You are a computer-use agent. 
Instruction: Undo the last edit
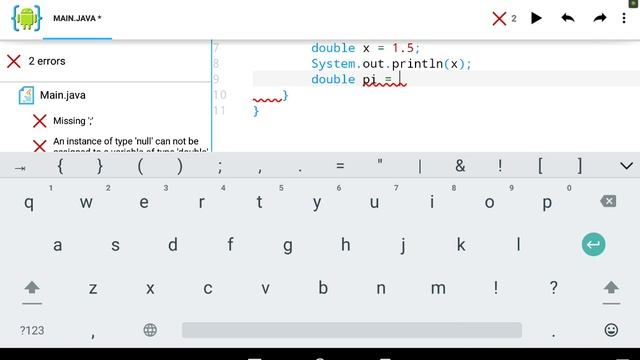(x=568, y=18)
